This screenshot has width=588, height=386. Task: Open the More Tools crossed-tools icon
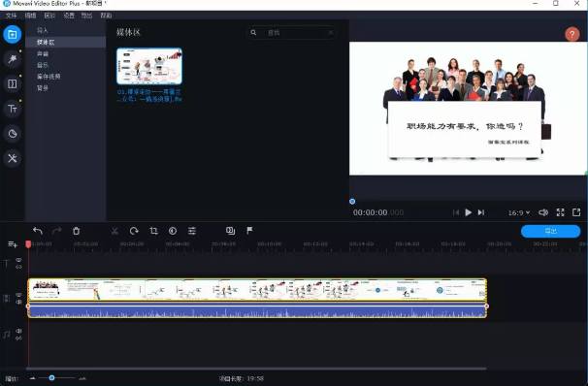coord(13,158)
